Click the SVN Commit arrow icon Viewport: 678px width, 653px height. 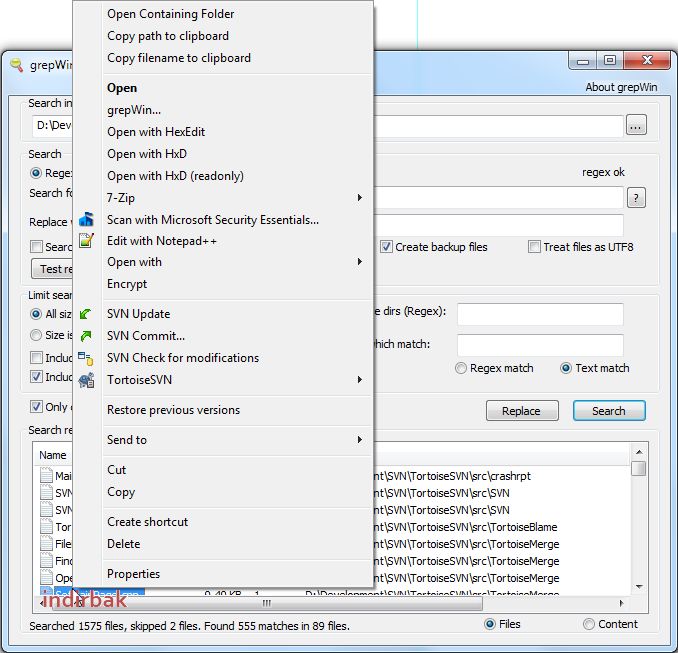(x=86, y=336)
